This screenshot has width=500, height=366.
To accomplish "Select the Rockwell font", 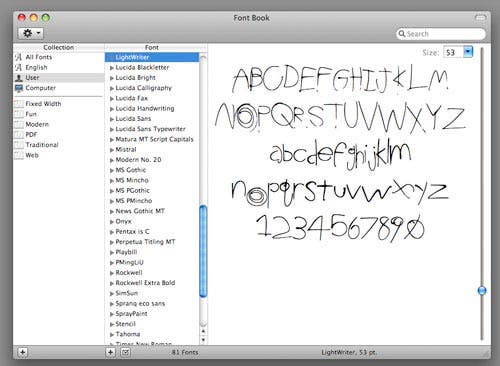I will [x=129, y=273].
